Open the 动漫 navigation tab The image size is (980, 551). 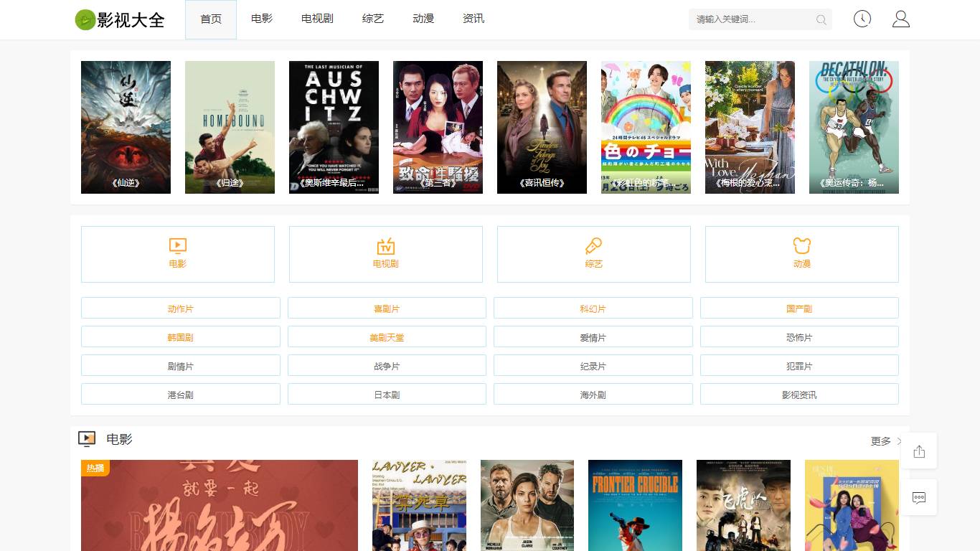(x=423, y=19)
